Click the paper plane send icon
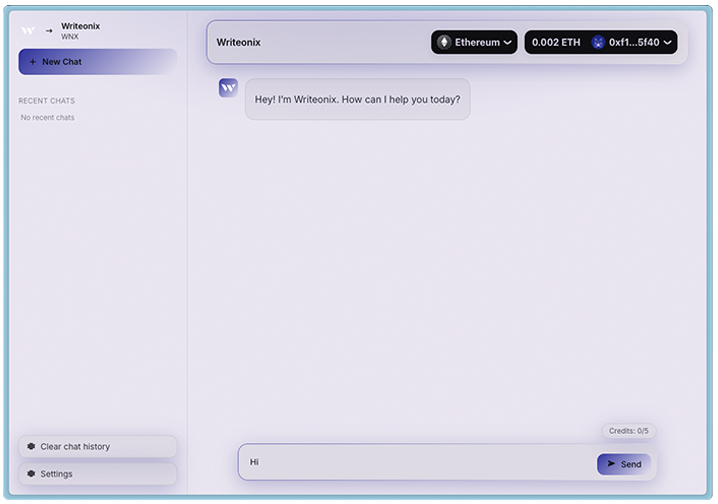The width and height of the screenshot is (718, 504). pos(611,464)
